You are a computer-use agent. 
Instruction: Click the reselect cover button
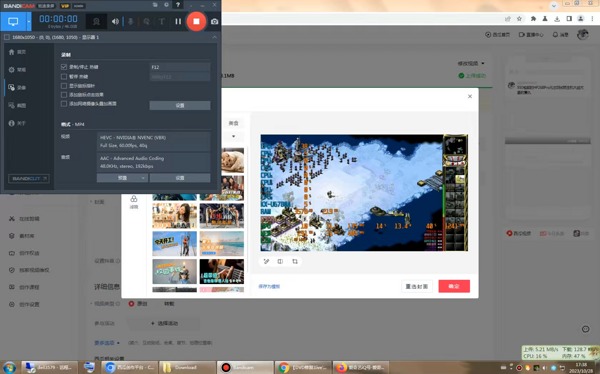coord(417,286)
